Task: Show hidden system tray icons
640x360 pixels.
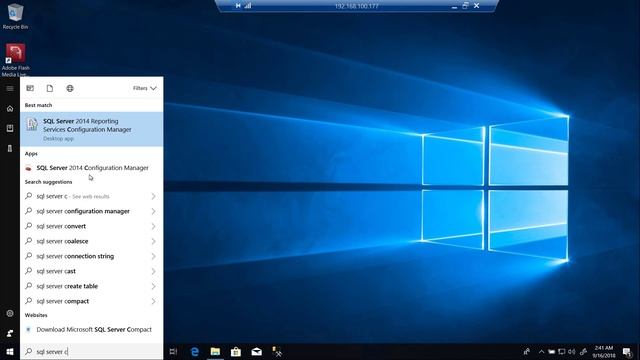Action: 542,351
